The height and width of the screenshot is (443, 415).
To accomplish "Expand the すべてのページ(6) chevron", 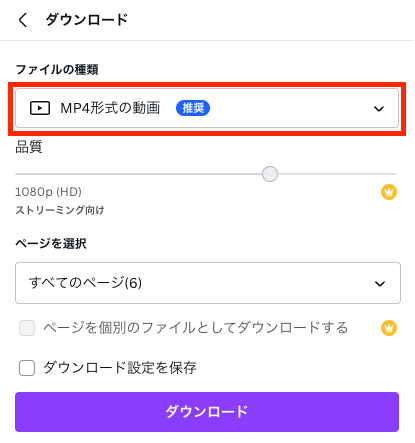I will (x=380, y=284).
